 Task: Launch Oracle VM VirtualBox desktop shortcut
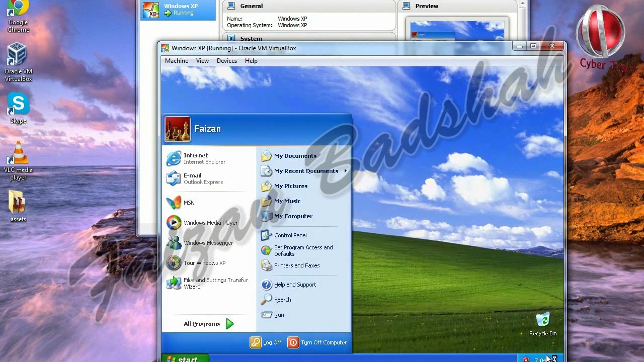(18, 62)
